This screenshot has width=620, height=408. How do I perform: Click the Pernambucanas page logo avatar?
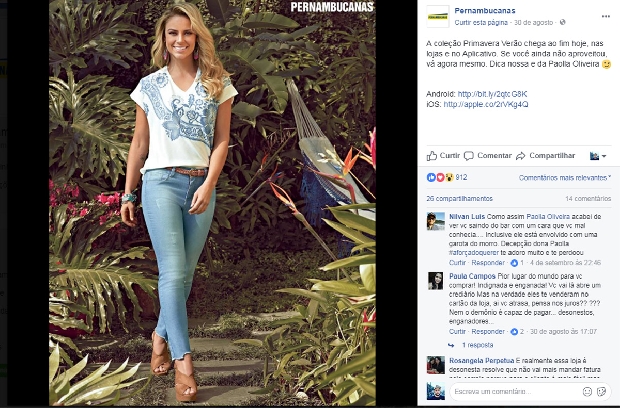pos(438,17)
